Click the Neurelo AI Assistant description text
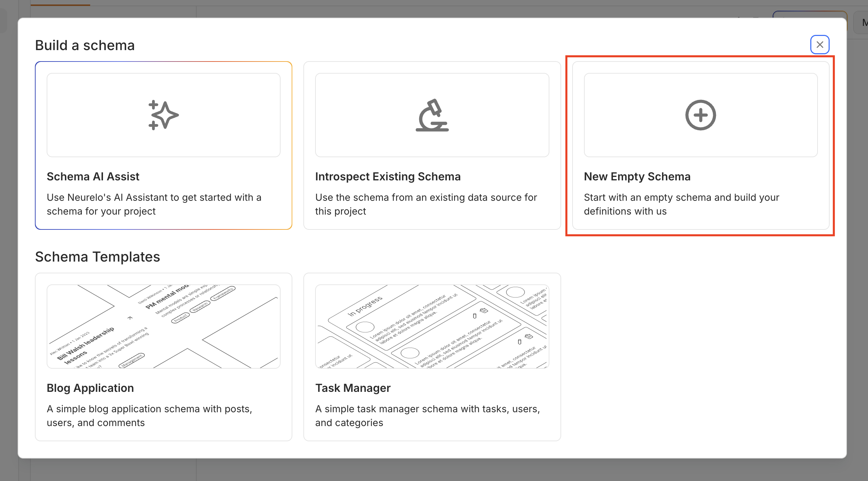The image size is (868, 481). tap(154, 204)
